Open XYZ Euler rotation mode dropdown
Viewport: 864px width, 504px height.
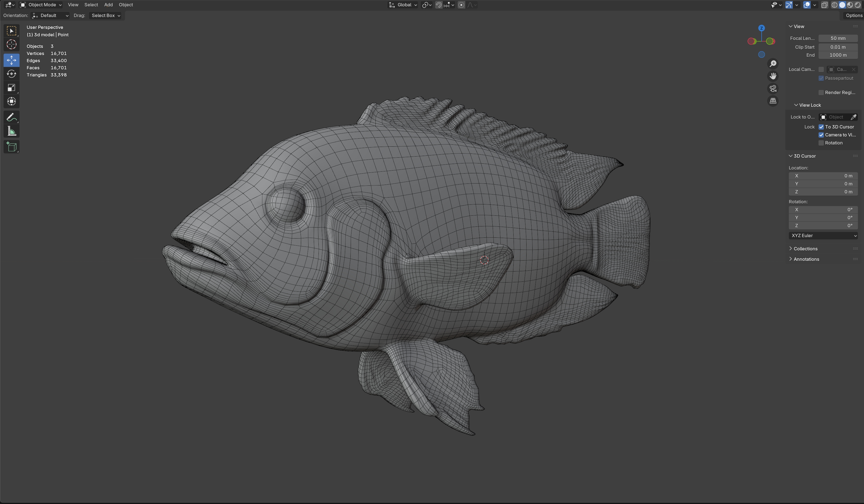pyautogui.click(x=823, y=236)
